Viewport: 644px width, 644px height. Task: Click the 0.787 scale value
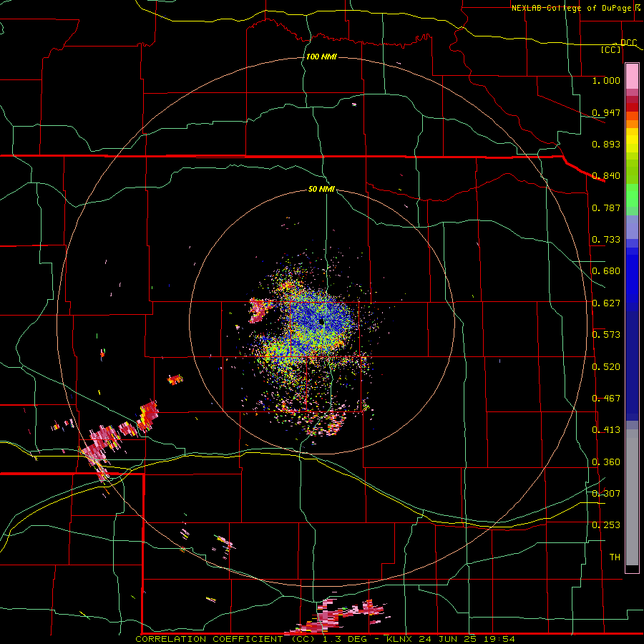point(606,208)
